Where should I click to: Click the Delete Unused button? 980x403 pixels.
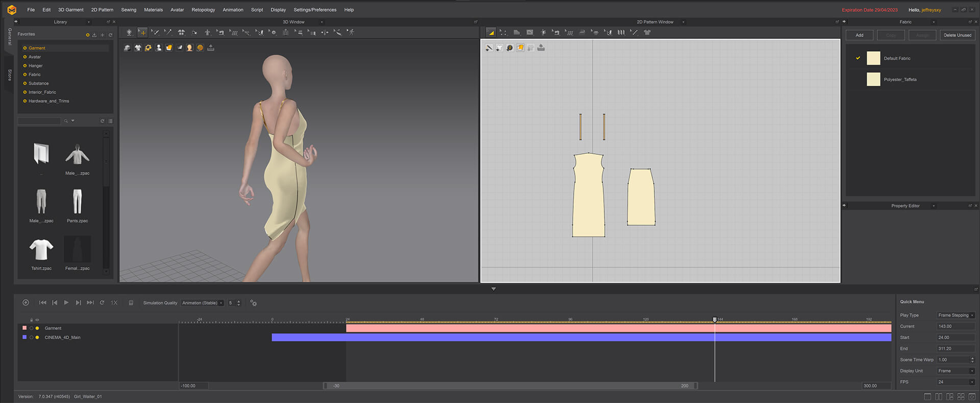[957, 35]
